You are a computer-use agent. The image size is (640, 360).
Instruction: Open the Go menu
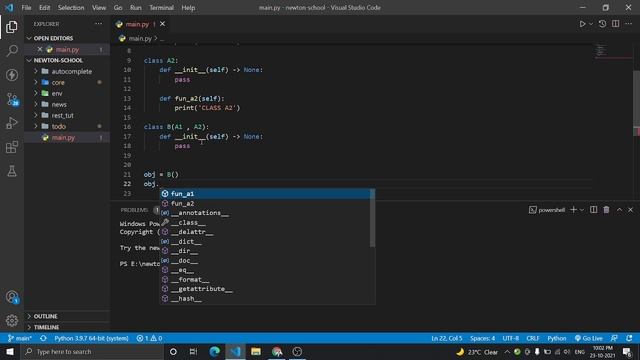(118, 8)
